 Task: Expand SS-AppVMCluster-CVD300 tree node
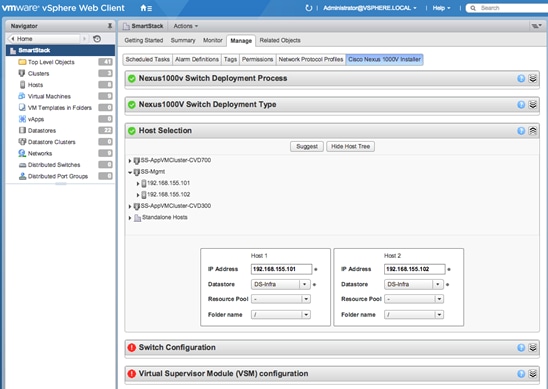coord(130,207)
